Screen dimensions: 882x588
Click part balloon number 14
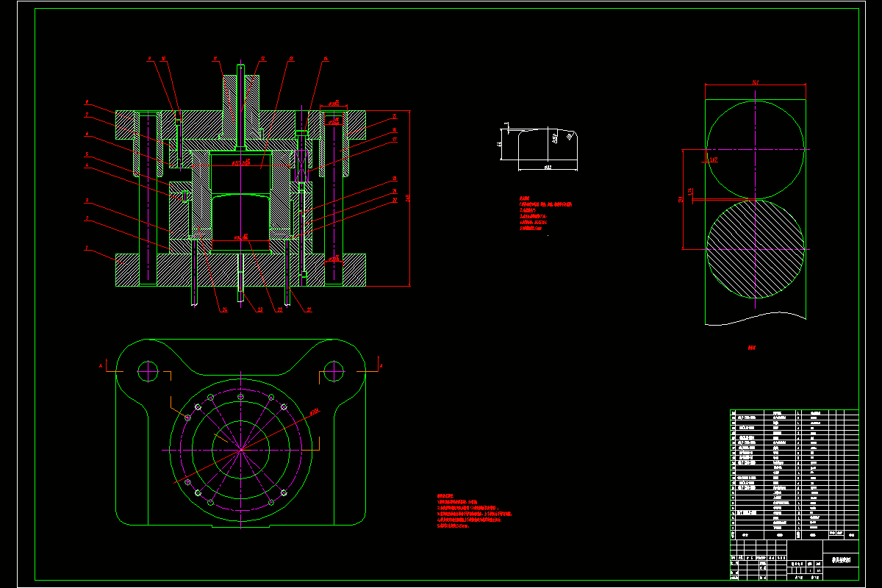pos(326,58)
